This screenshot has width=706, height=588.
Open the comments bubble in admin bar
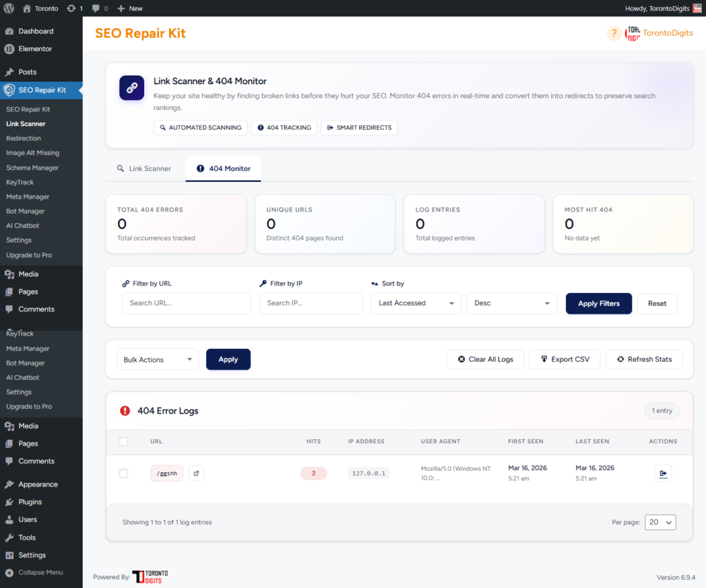(x=99, y=8)
